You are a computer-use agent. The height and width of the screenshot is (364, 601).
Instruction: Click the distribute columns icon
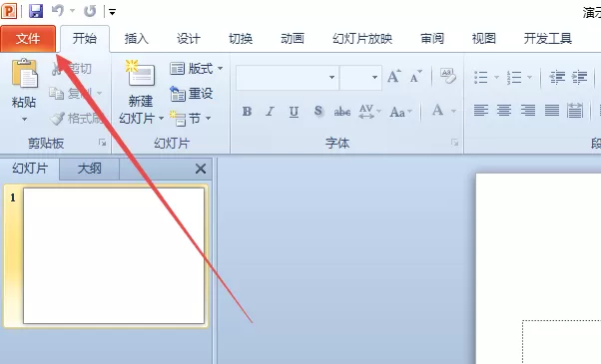coord(575,111)
